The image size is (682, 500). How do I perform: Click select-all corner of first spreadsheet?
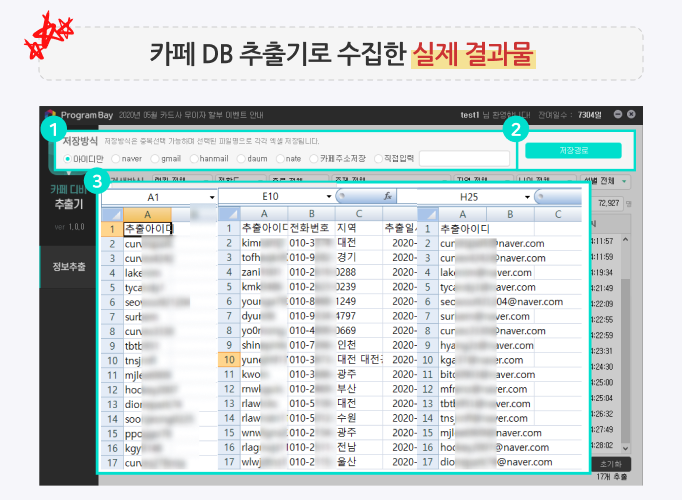pos(111,214)
